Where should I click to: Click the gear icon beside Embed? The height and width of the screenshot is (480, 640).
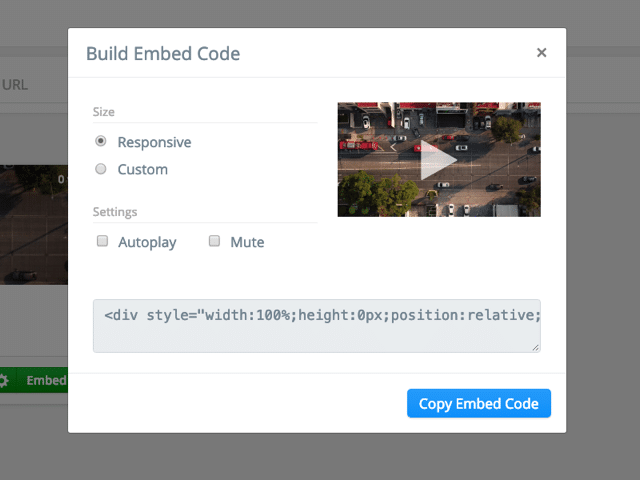click(x=4, y=380)
